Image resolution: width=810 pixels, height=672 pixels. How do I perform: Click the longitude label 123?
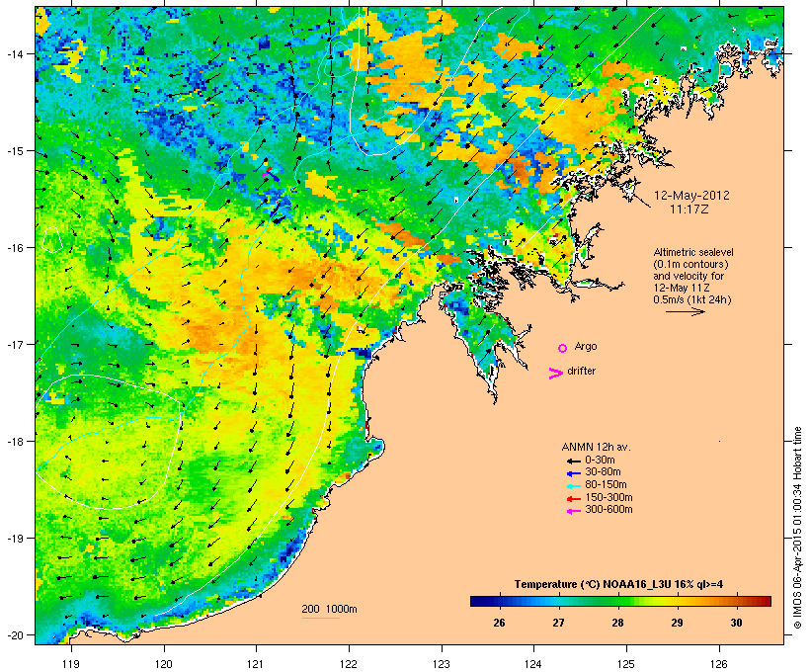[x=442, y=664]
